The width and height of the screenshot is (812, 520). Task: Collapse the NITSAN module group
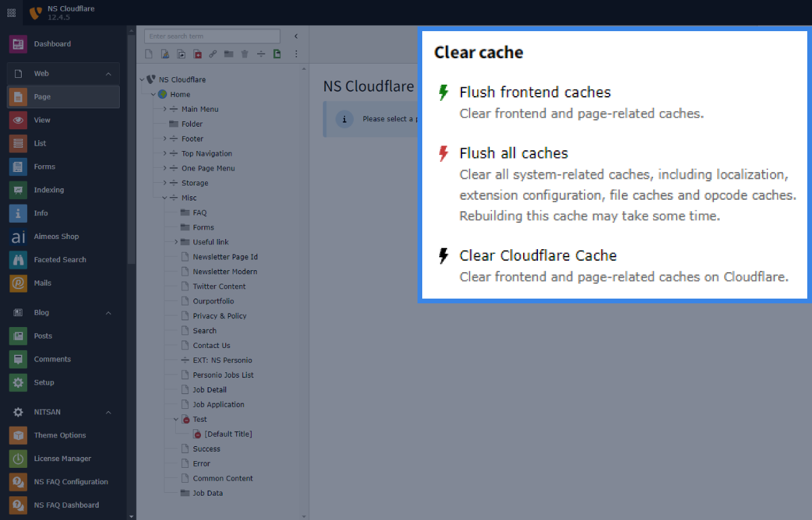point(108,412)
